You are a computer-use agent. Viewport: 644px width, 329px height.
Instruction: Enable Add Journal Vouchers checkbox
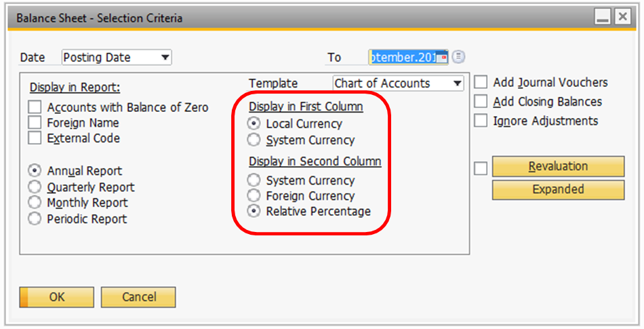pos(481,83)
